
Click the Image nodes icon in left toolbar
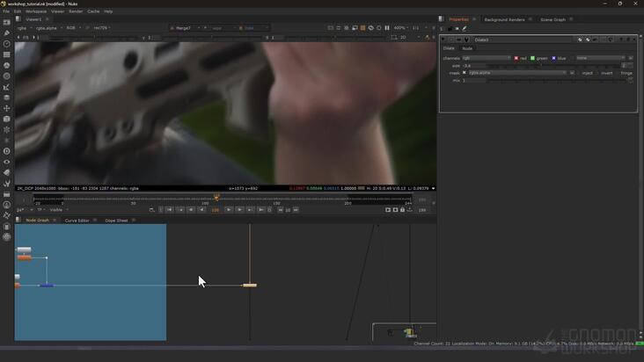[x=6, y=22]
